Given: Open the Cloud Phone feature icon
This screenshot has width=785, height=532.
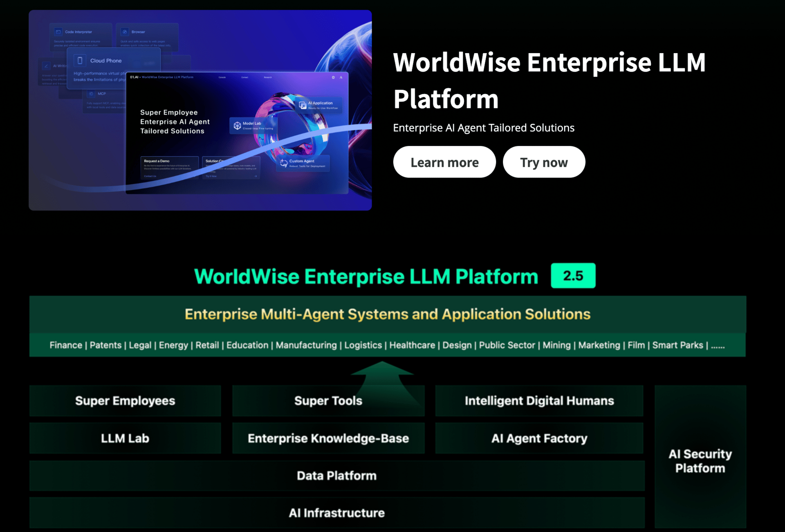Looking at the screenshot, I should click(x=80, y=61).
